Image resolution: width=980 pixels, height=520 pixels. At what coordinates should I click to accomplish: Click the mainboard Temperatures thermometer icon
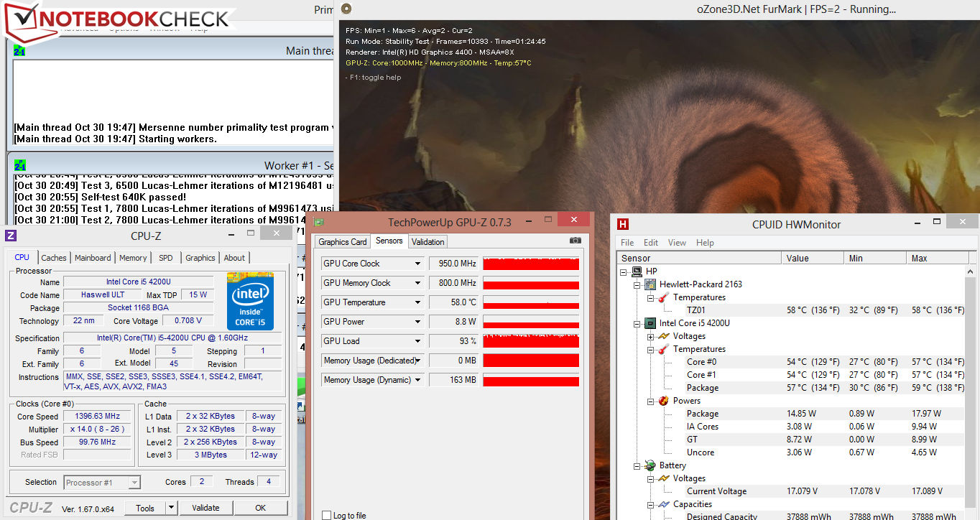click(664, 297)
